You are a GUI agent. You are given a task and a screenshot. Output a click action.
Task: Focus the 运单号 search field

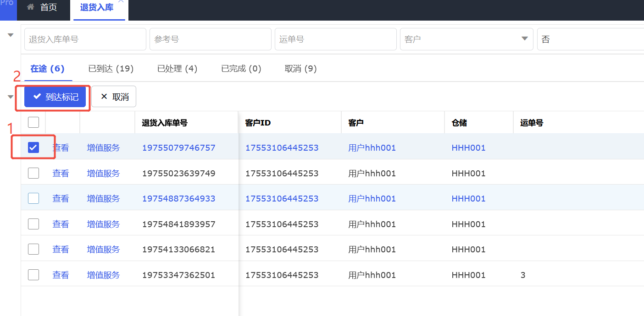point(336,39)
